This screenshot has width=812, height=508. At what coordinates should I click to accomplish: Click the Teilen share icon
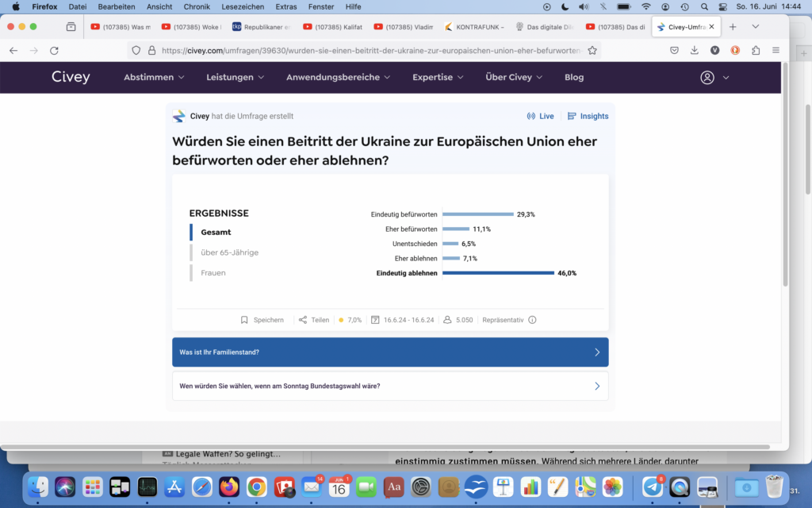click(x=303, y=320)
